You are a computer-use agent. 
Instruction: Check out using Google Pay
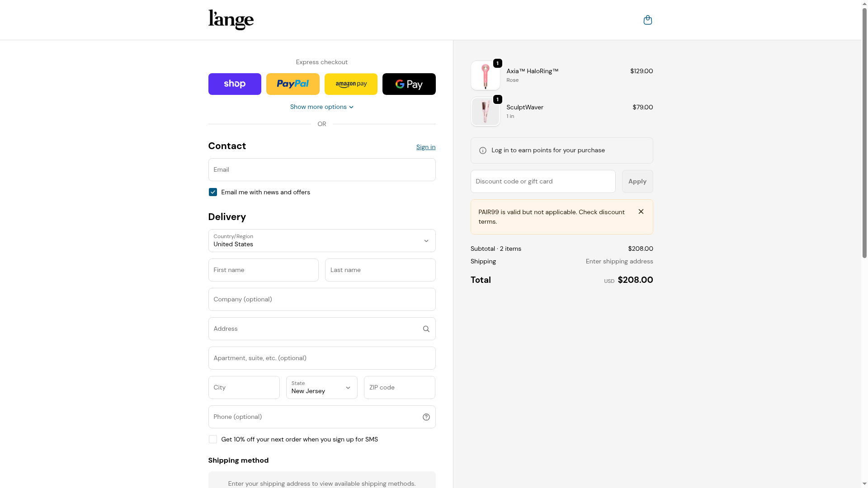click(409, 84)
